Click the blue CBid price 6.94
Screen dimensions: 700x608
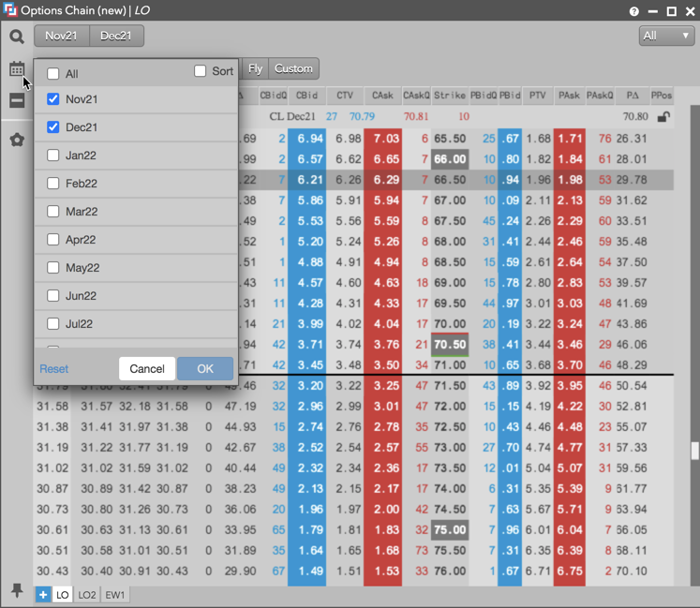306,139
